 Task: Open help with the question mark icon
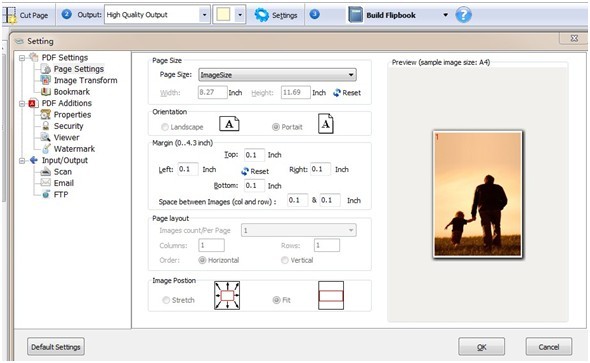pyautogui.click(x=463, y=15)
